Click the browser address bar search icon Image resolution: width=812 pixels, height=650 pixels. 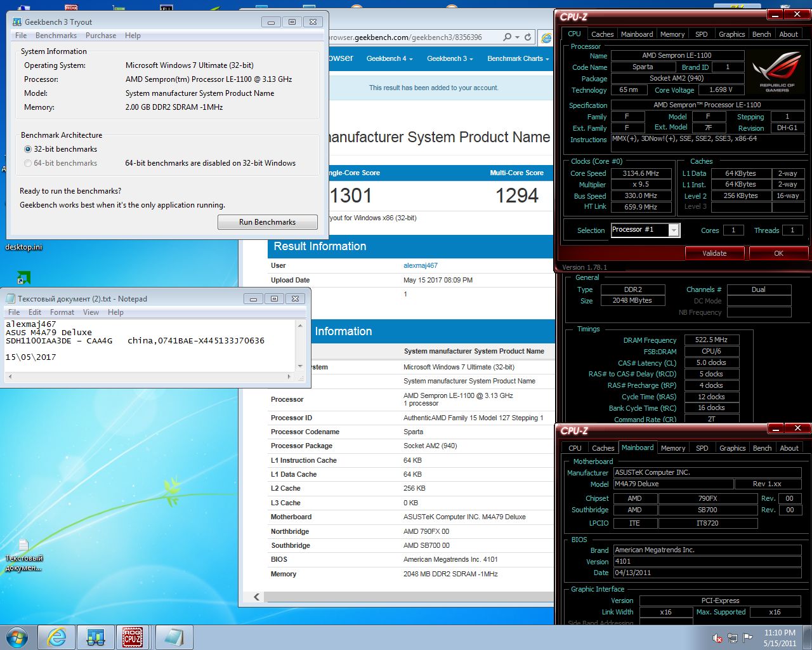507,37
